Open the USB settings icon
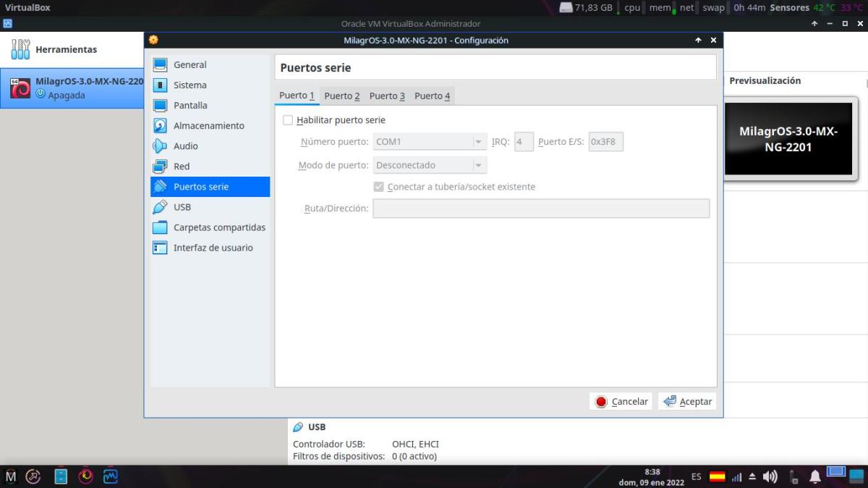The height and width of the screenshot is (488, 868). [x=160, y=207]
